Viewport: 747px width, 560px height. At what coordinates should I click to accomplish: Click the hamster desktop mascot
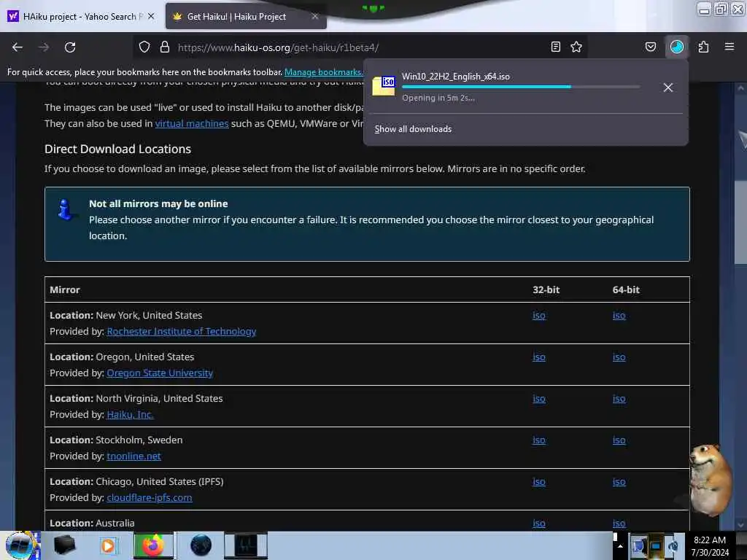[709, 480]
